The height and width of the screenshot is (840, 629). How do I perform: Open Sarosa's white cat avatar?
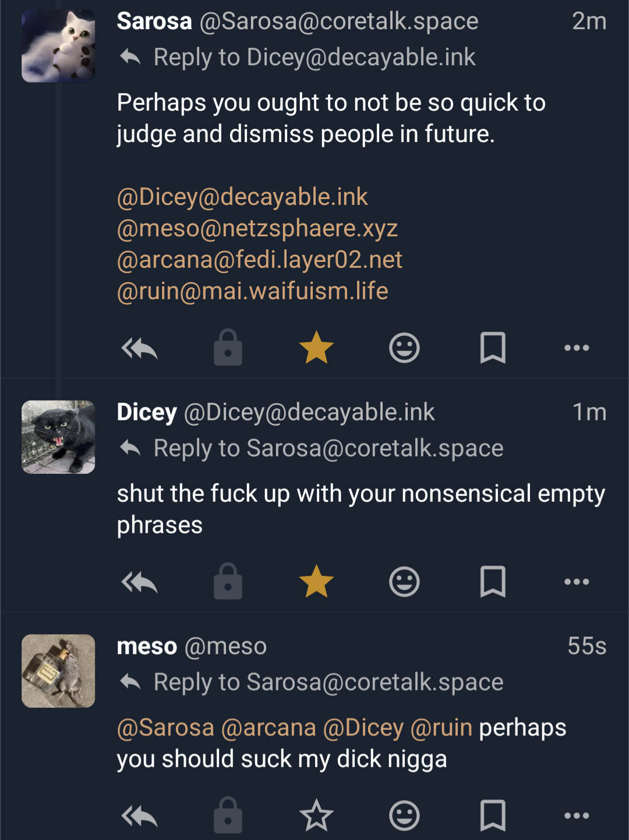click(x=58, y=46)
